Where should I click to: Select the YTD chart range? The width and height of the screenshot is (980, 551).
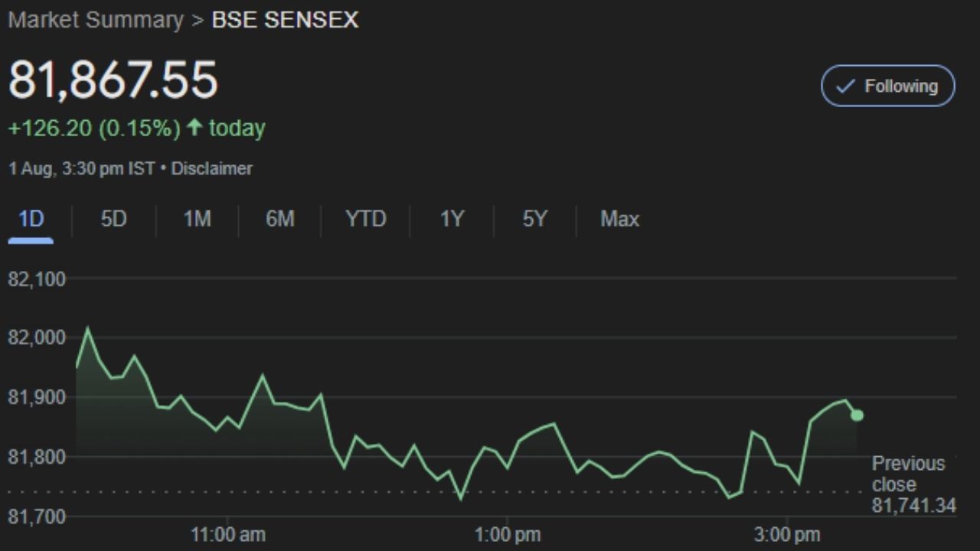365,220
